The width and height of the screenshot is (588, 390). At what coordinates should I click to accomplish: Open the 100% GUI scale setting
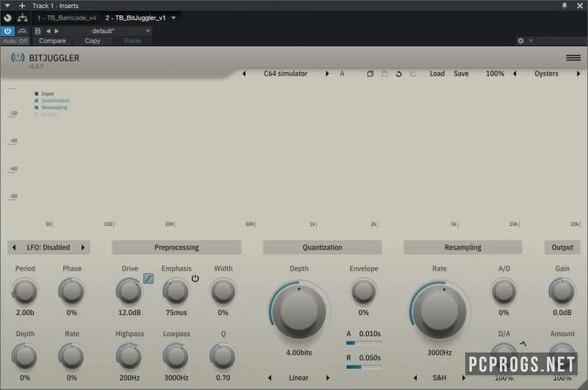(x=495, y=74)
